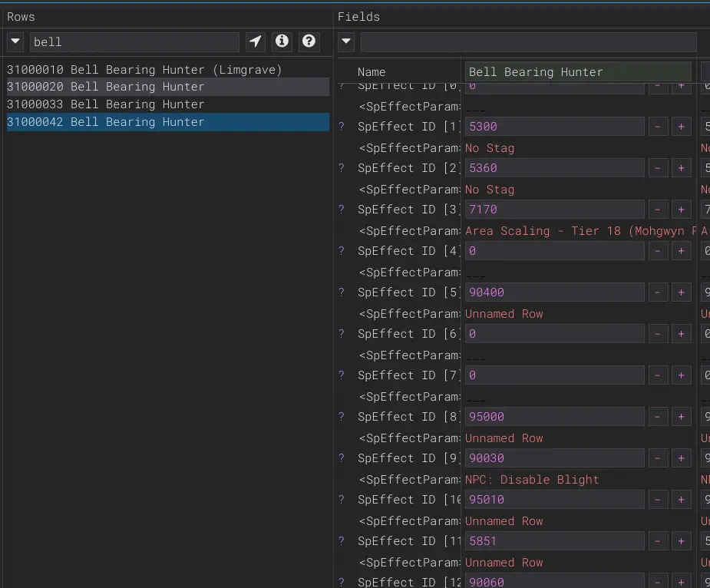Click the help '?' beside SpEffect ID [5]

click(x=342, y=292)
